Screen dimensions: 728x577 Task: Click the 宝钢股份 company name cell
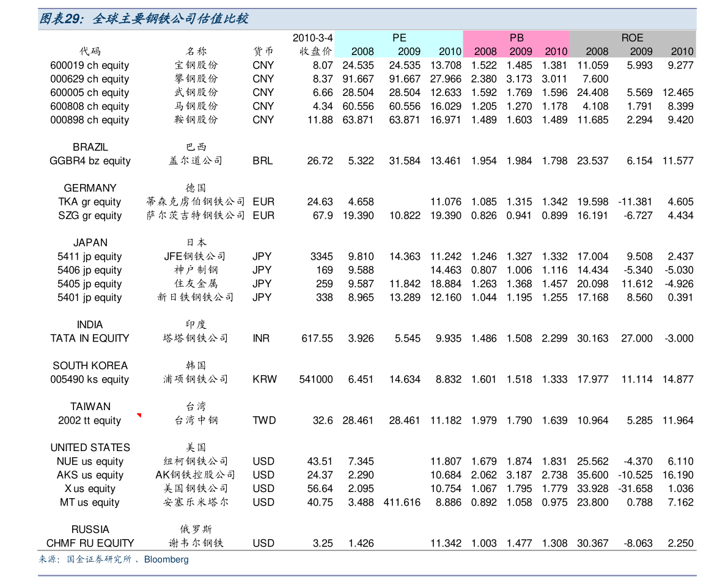point(196,65)
